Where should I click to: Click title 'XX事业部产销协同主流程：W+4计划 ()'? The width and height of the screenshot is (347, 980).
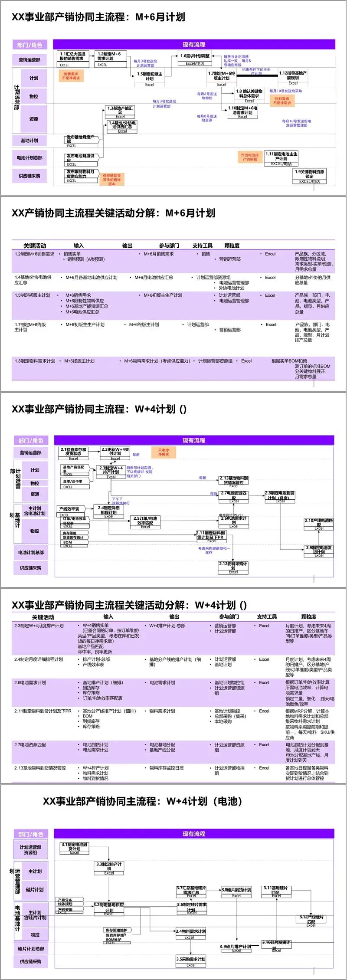[x=99, y=409]
